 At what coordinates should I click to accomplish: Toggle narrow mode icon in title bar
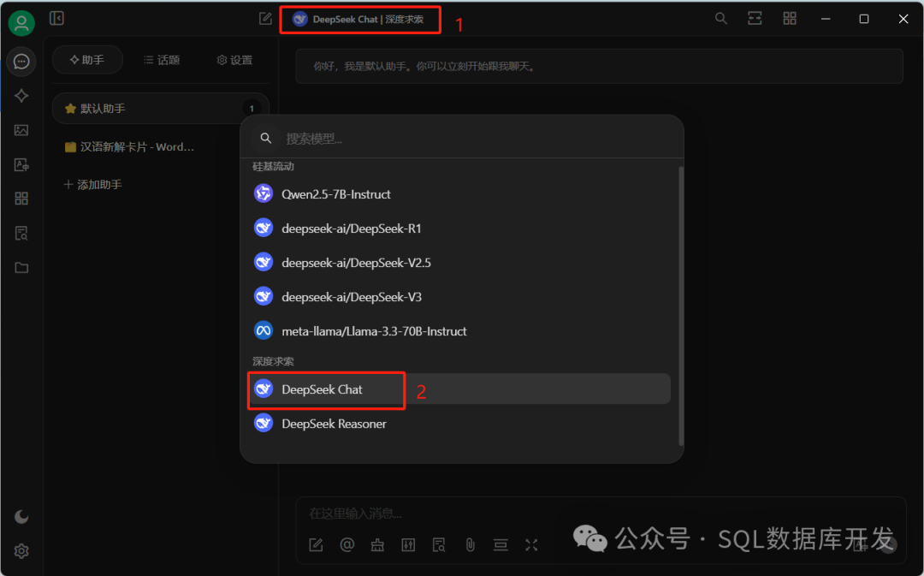755,18
